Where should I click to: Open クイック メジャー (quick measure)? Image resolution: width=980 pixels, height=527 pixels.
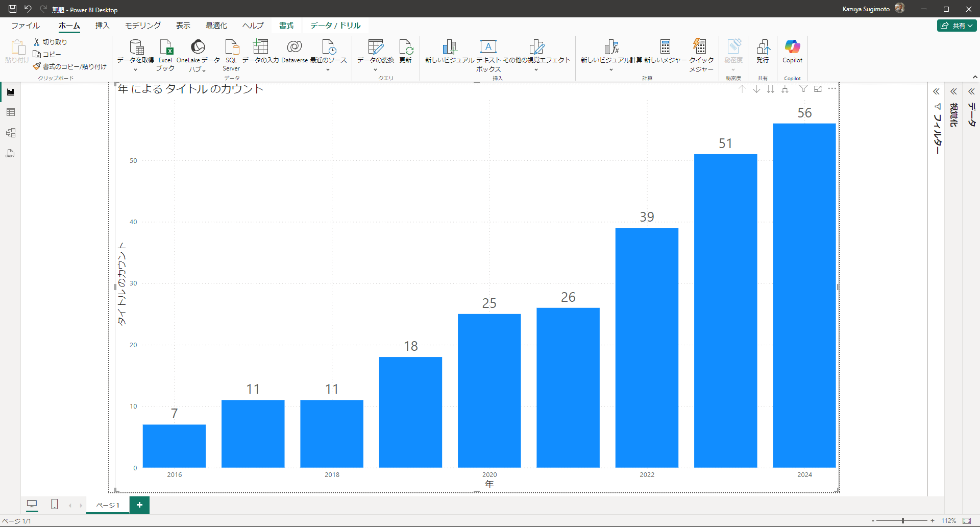[701, 55]
